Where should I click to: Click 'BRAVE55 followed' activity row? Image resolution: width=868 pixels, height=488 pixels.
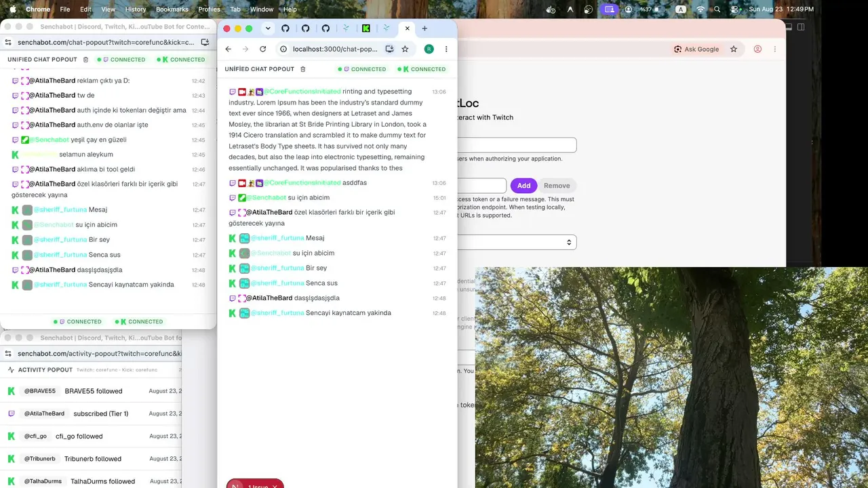91,391
